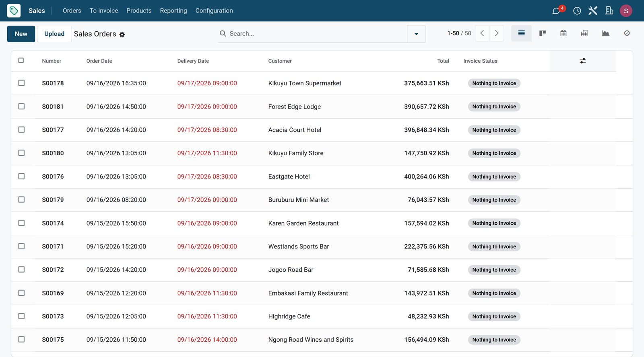
Task: Open the Configuration menu
Action: pos(214,11)
